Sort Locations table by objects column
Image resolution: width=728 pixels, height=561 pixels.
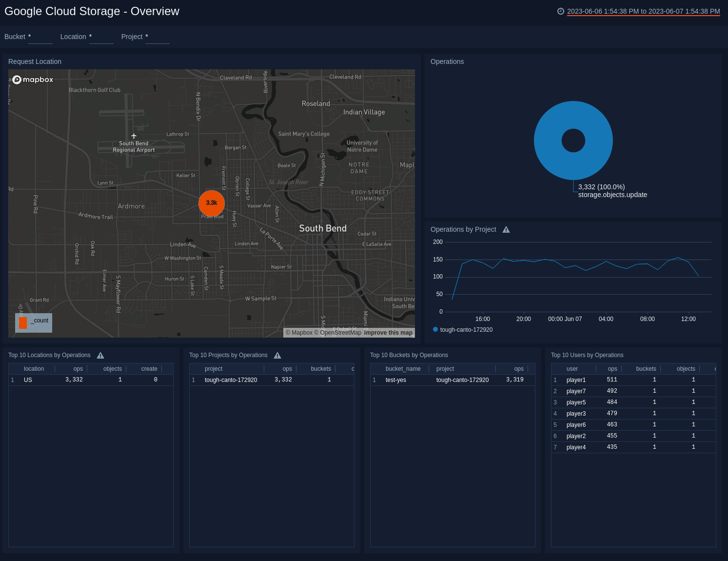pos(112,369)
